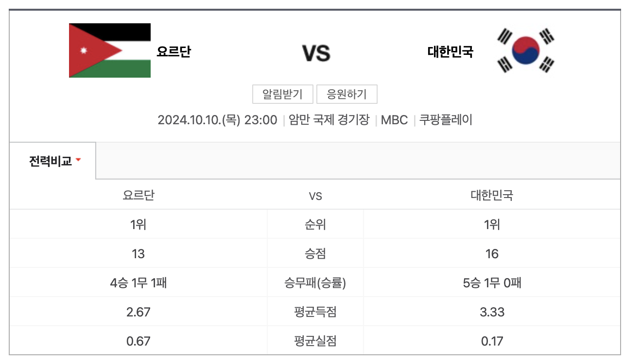Select the 승무패(승률) row label
Image resolution: width=624 pixels, height=364 pixels.
click(x=315, y=282)
